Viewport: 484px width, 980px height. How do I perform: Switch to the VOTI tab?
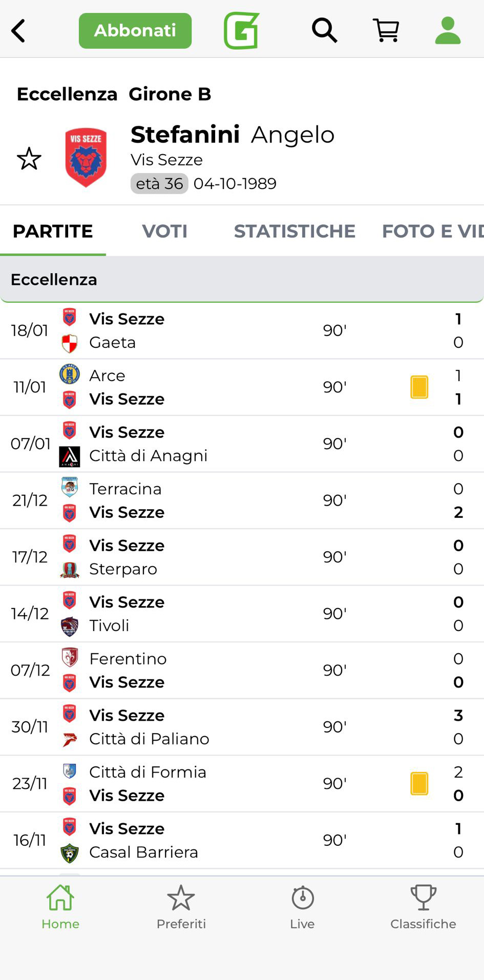(164, 231)
